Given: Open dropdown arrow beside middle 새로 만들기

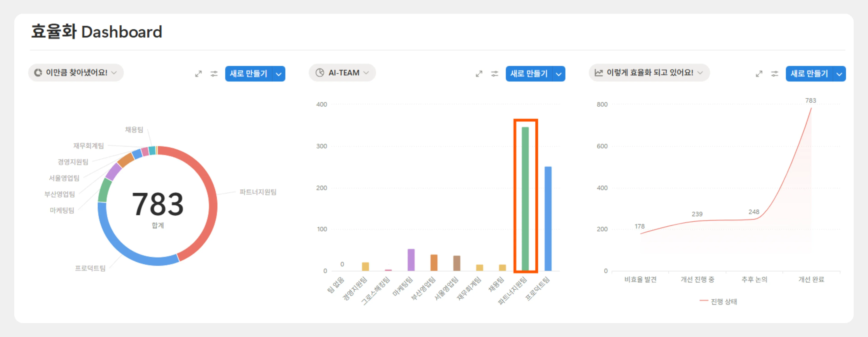Looking at the screenshot, I should tap(559, 74).
